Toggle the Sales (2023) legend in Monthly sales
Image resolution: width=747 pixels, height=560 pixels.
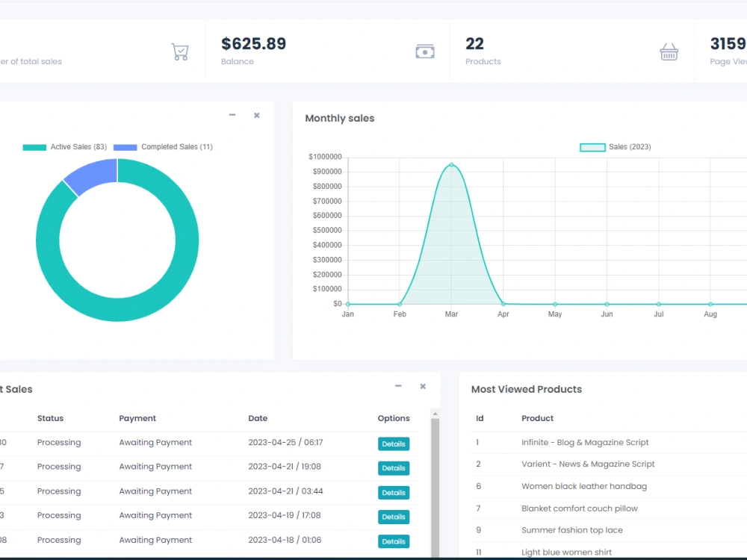pyautogui.click(x=615, y=147)
